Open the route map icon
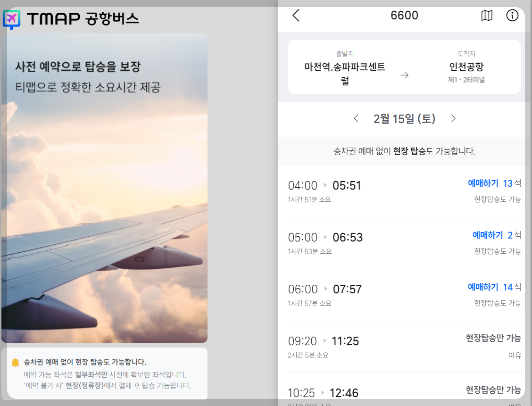 point(487,16)
